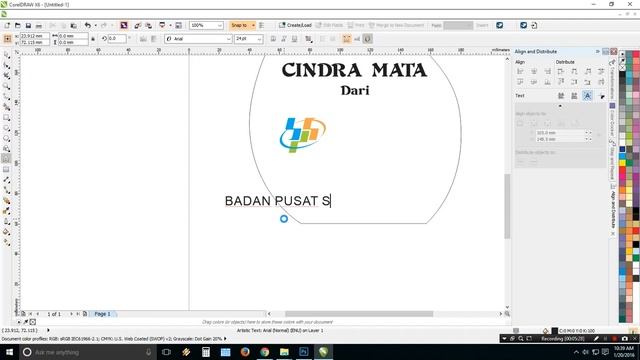Select the active Text tool

(x=7, y=159)
